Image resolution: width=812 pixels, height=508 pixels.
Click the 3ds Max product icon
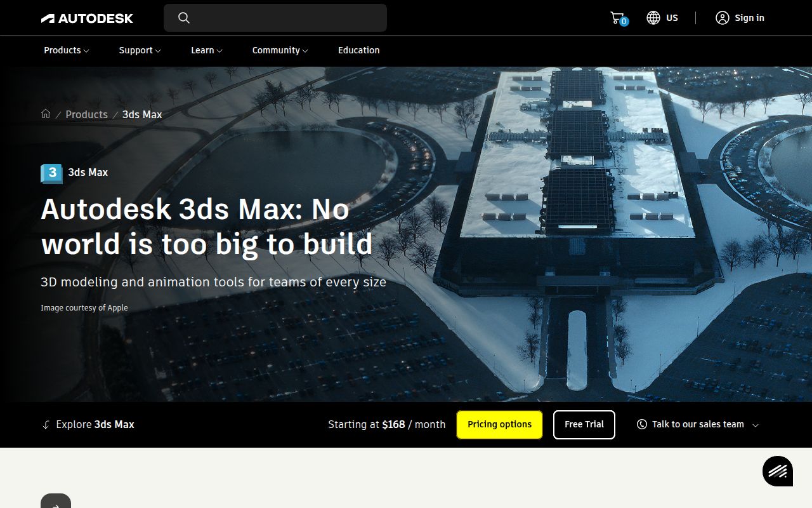click(x=52, y=173)
